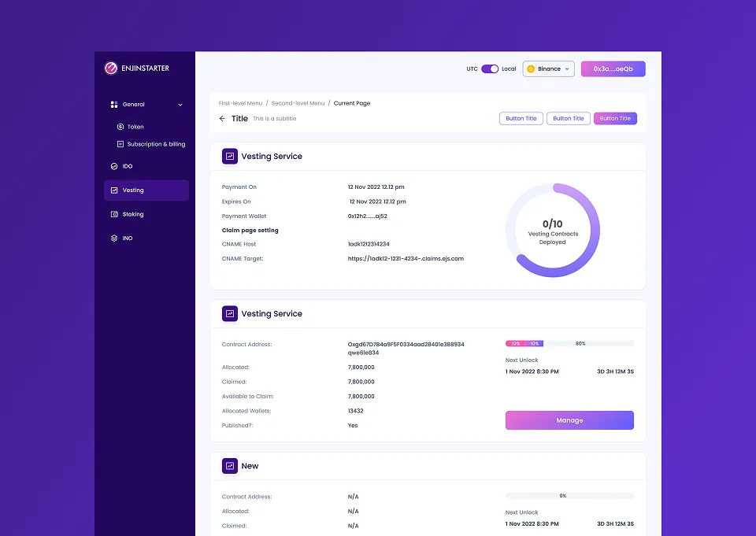Viewport: 756px width, 536px height.
Task: Open Subscription & billing menu item
Action: (151, 144)
